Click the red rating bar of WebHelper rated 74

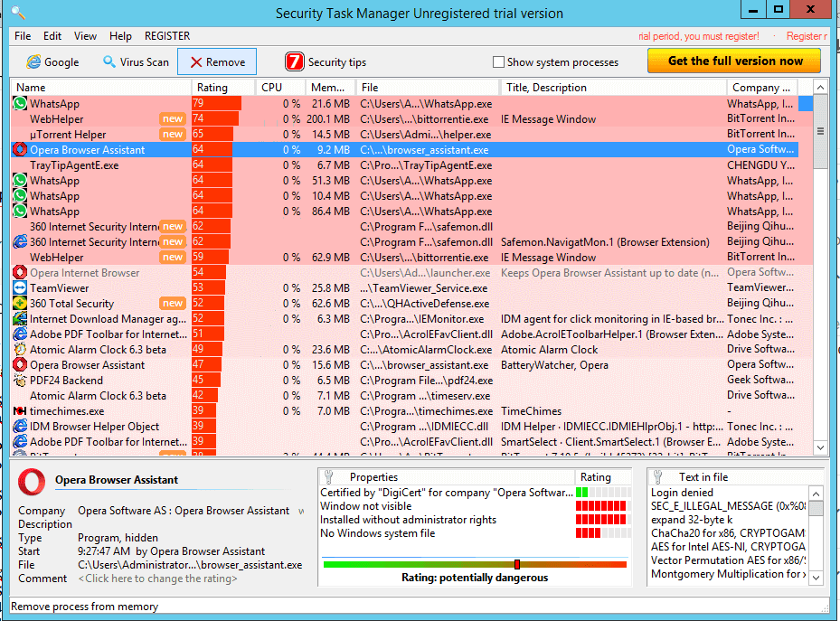pyautogui.click(x=215, y=118)
